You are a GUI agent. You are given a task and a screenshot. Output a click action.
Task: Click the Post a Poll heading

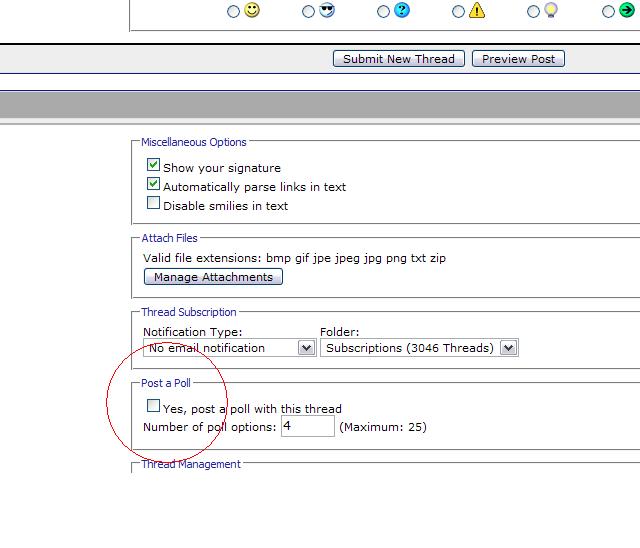[166, 383]
